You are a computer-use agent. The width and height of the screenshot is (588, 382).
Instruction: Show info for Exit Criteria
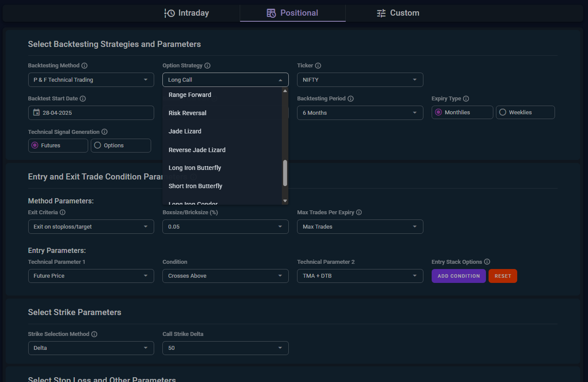(63, 213)
